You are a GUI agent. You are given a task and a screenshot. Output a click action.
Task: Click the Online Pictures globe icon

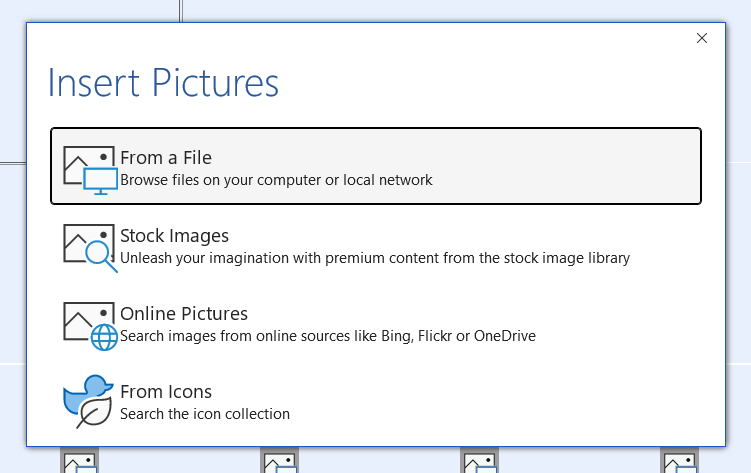[90, 326]
